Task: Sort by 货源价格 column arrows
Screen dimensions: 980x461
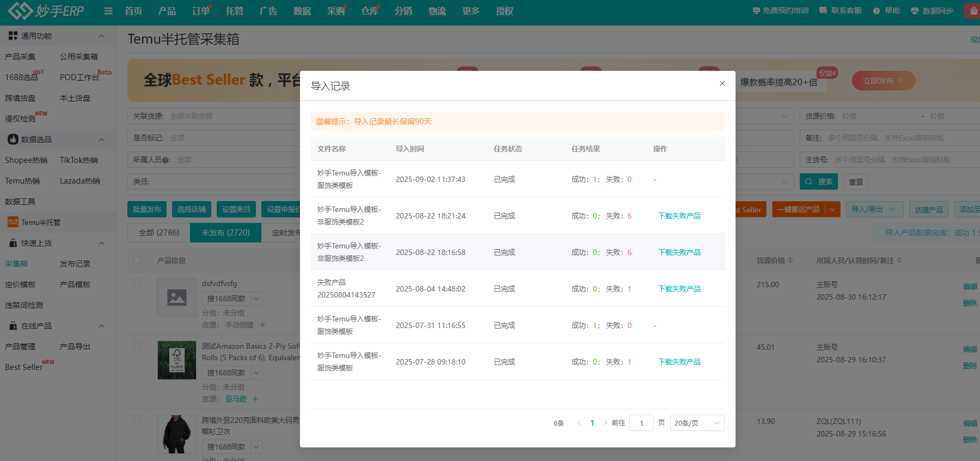Action: pos(791,260)
